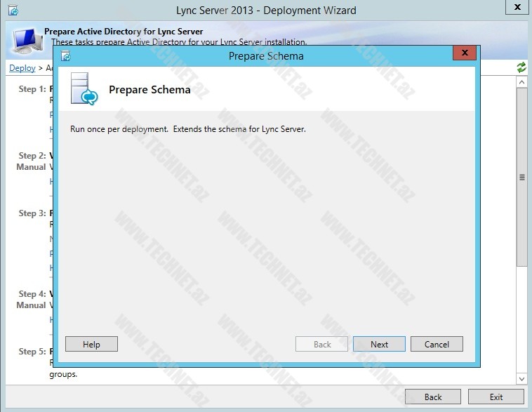
Task: Click the Step 1 label
Action: click(32, 89)
